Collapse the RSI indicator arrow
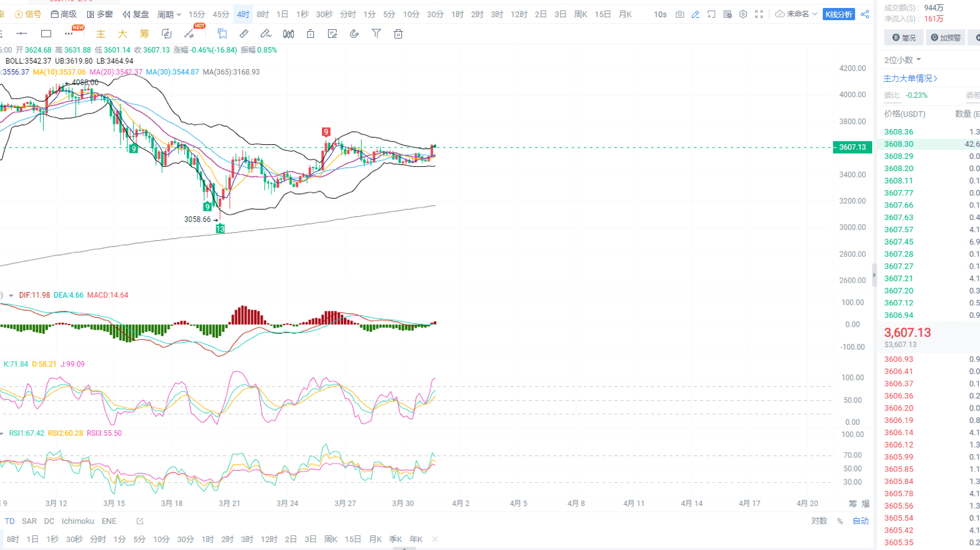This screenshot has width=980, height=550. 3,434
